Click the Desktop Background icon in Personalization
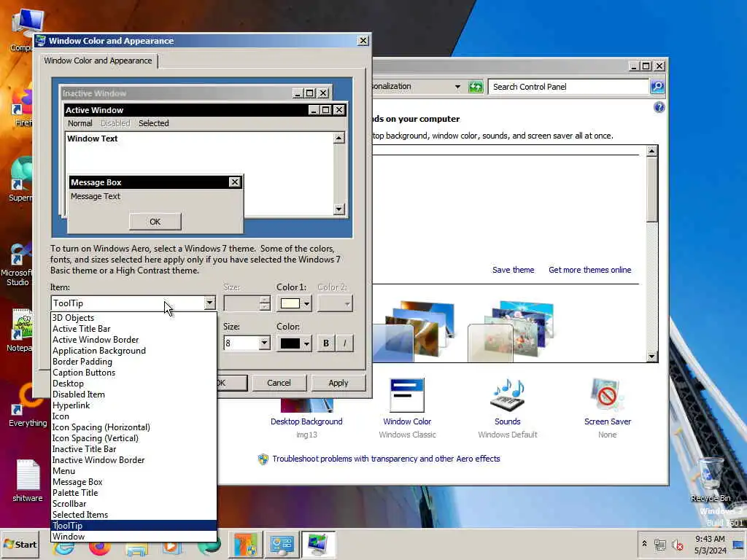This screenshot has width=747, height=560. coord(307,405)
